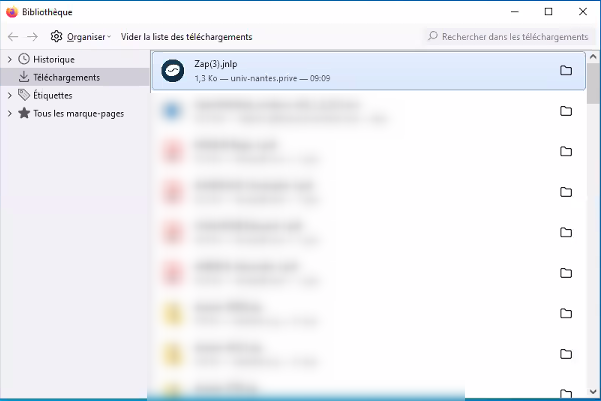Image resolution: width=601 pixels, height=401 pixels.
Task: Click the scrollbar down arrow in downloads list
Action: pyautogui.click(x=594, y=393)
